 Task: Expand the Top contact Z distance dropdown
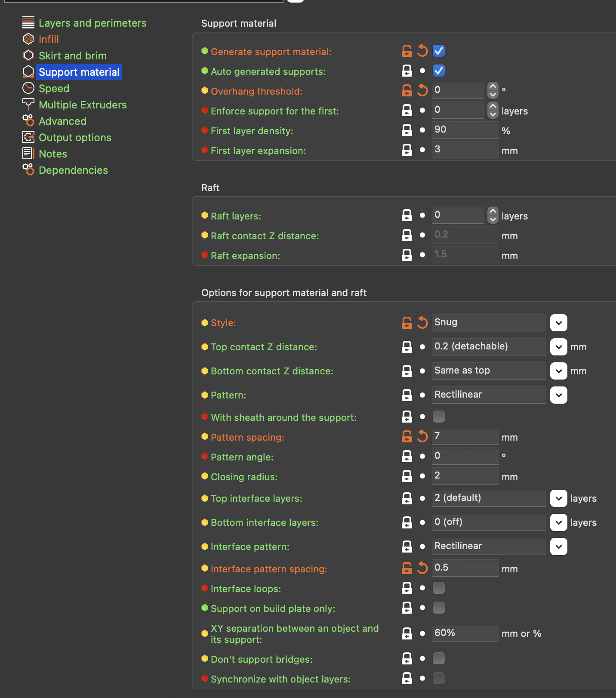coord(558,347)
